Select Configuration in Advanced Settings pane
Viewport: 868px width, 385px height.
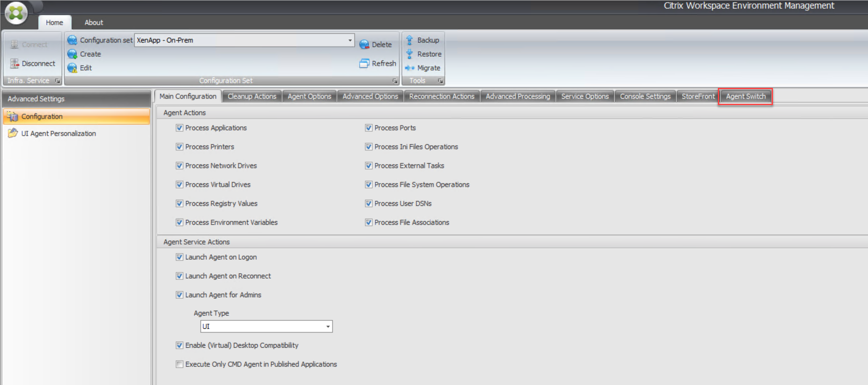tap(76, 116)
